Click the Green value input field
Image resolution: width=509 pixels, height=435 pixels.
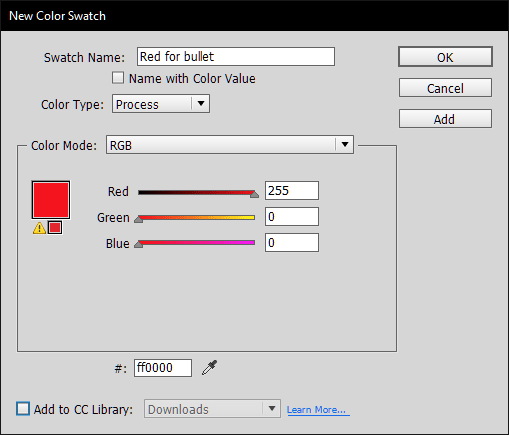292,217
